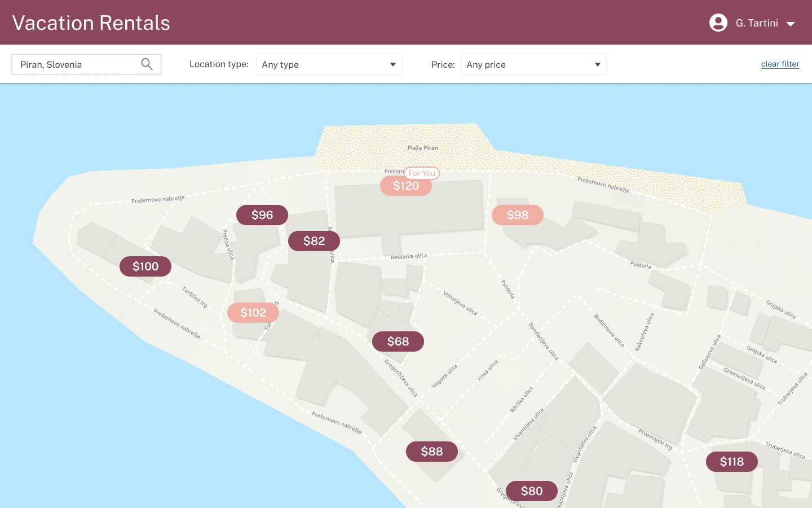
Task: Open the Location type dropdown
Action: pos(329,64)
